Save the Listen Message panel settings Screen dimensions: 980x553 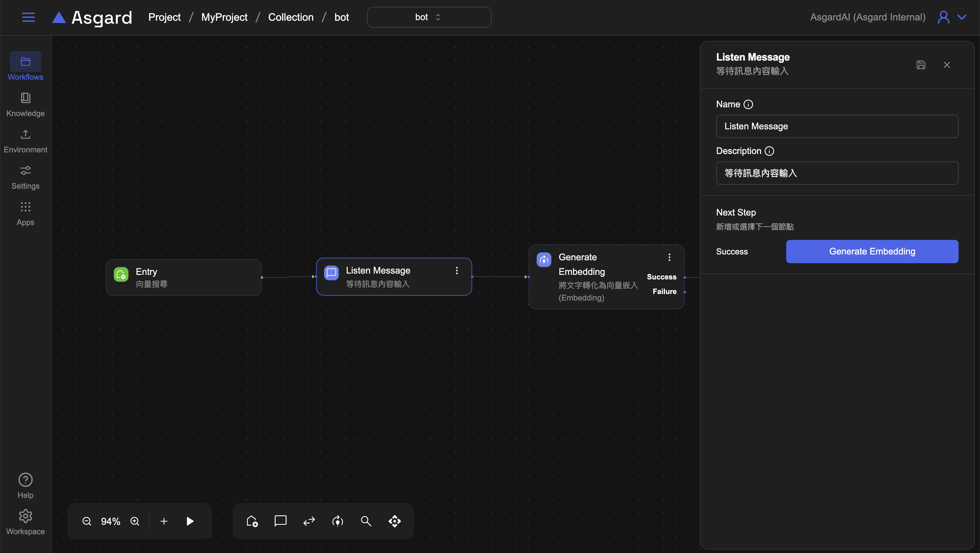pyautogui.click(x=921, y=65)
